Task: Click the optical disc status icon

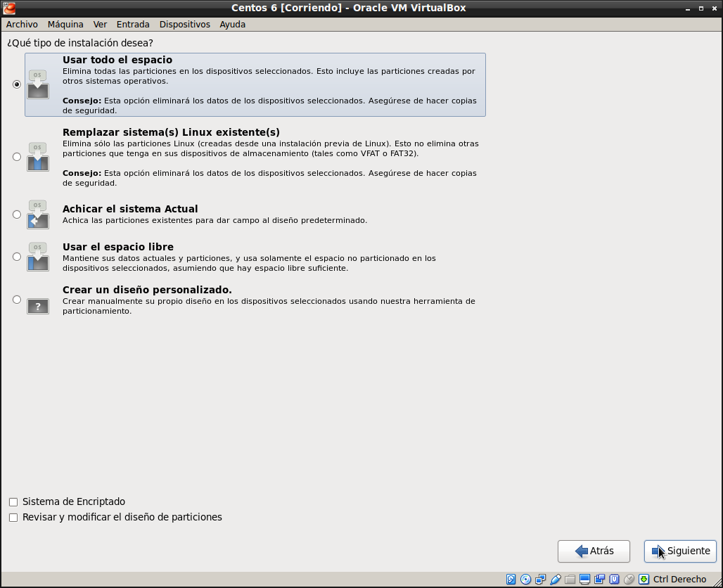Action: (x=525, y=580)
